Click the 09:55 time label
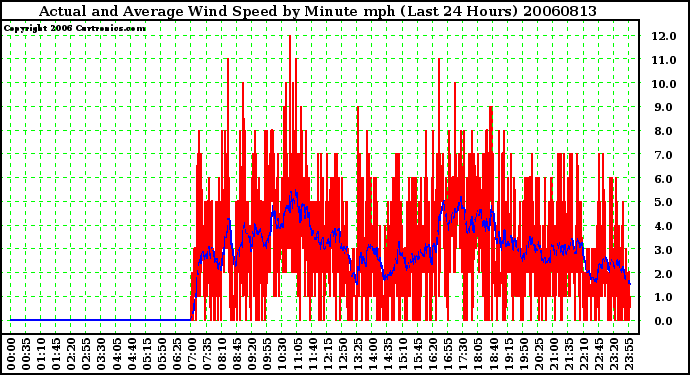Image resolution: width=690 pixels, height=375 pixels. (x=267, y=354)
